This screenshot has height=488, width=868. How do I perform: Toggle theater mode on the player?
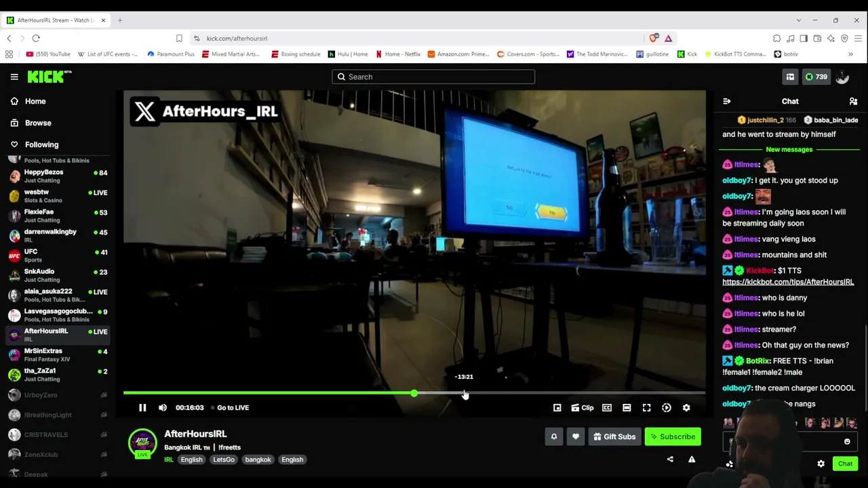(627, 407)
